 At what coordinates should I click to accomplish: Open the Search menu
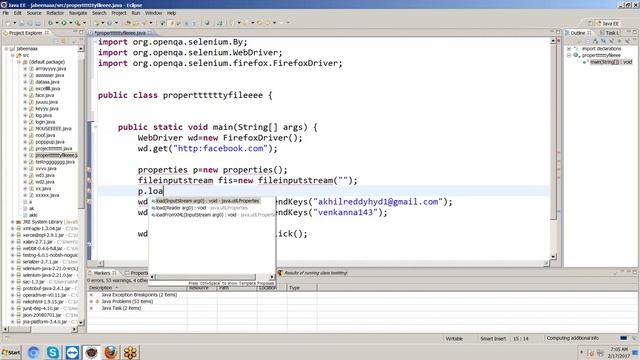coord(99,13)
